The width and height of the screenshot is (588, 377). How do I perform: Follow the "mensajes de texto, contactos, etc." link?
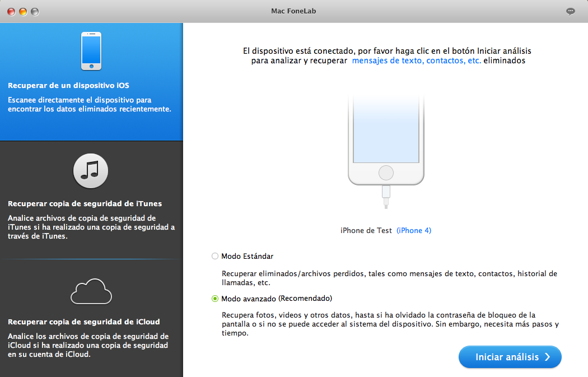[x=416, y=60]
